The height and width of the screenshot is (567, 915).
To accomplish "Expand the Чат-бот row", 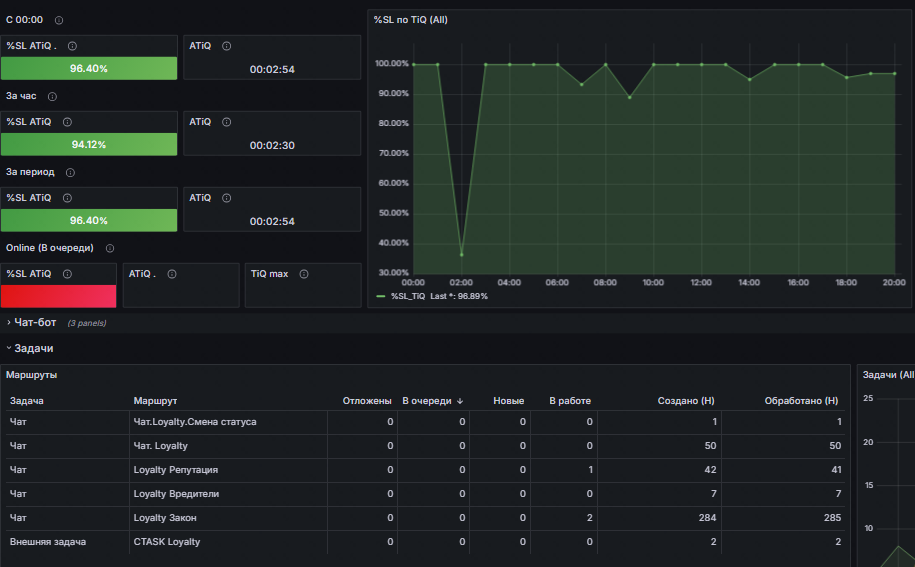I will (35, 322).
